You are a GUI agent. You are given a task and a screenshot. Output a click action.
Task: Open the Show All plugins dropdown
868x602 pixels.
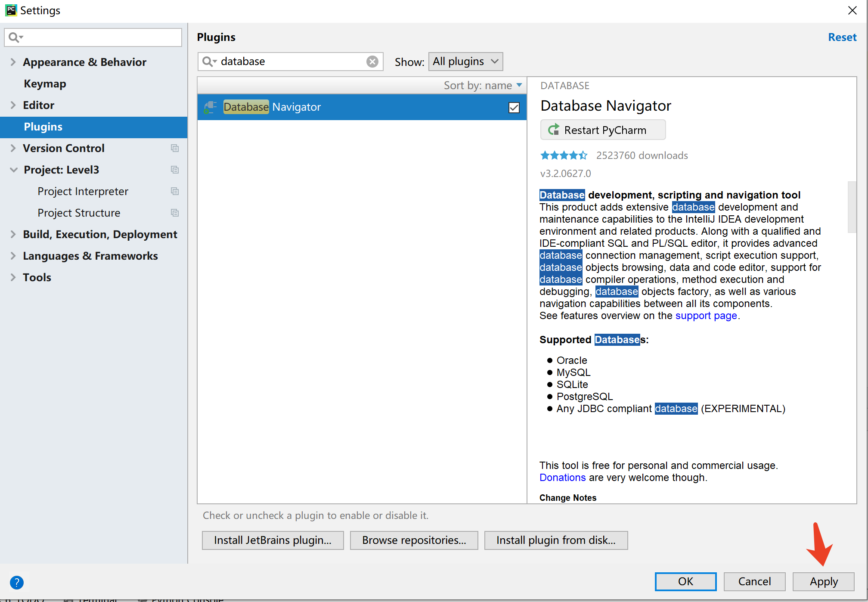pos(465,62)
